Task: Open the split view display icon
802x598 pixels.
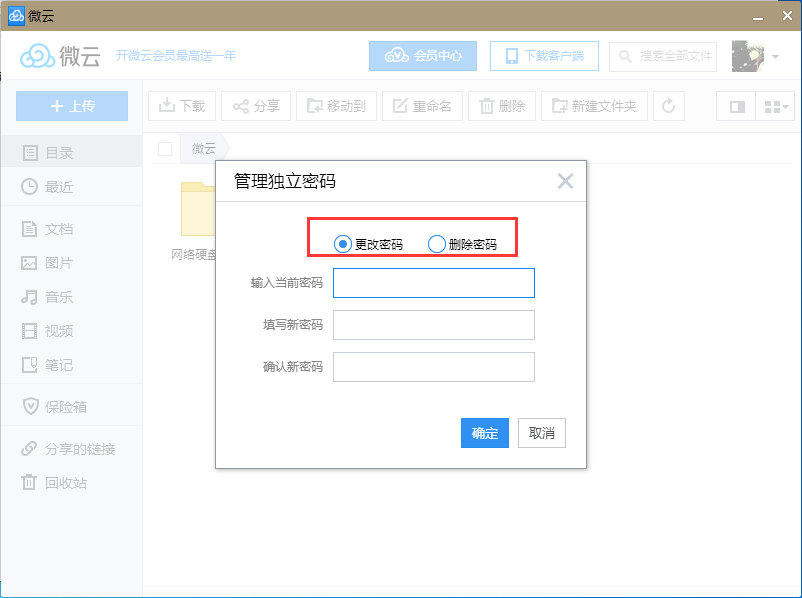Action: coord(735,107)
